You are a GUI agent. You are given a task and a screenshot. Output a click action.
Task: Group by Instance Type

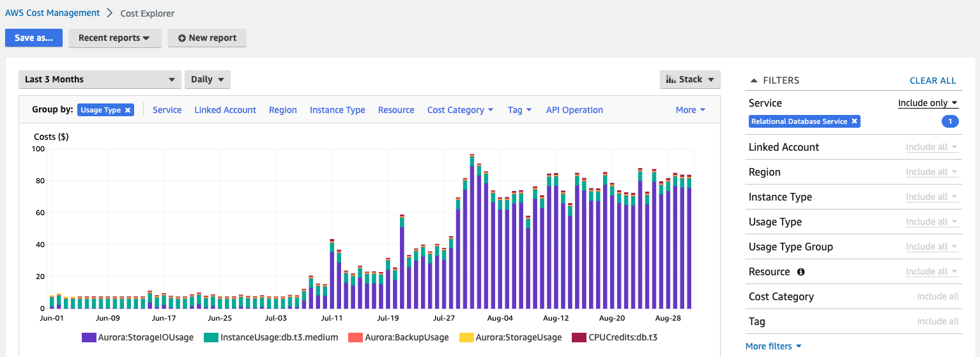coord(337,110)
